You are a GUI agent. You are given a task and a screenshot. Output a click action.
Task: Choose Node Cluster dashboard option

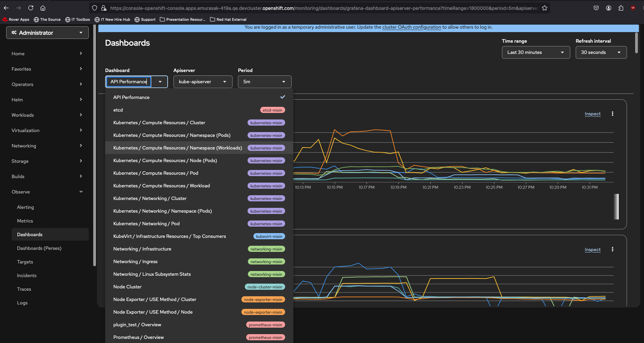tap(127, 287)
